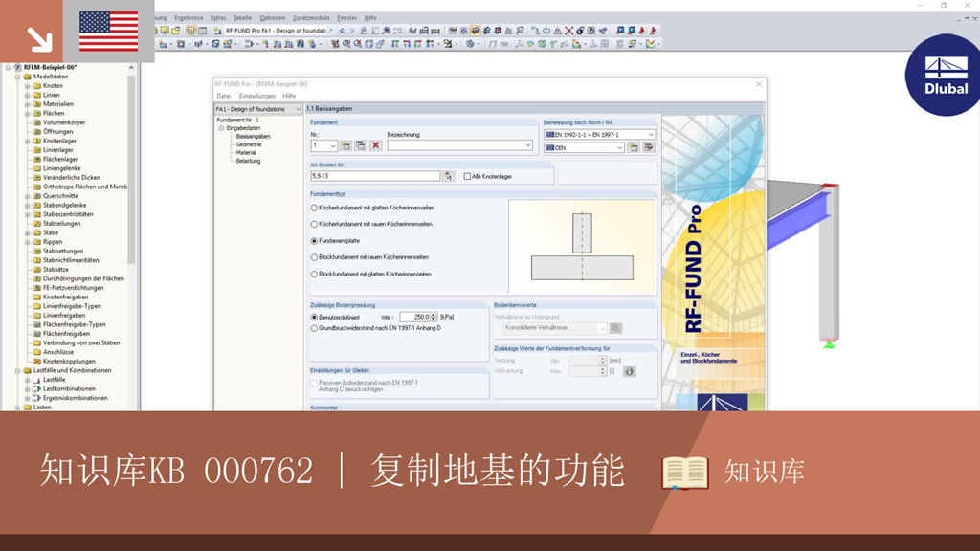
Task: Close the RF-FUND Pro dialog
Action: coord(759,84)
